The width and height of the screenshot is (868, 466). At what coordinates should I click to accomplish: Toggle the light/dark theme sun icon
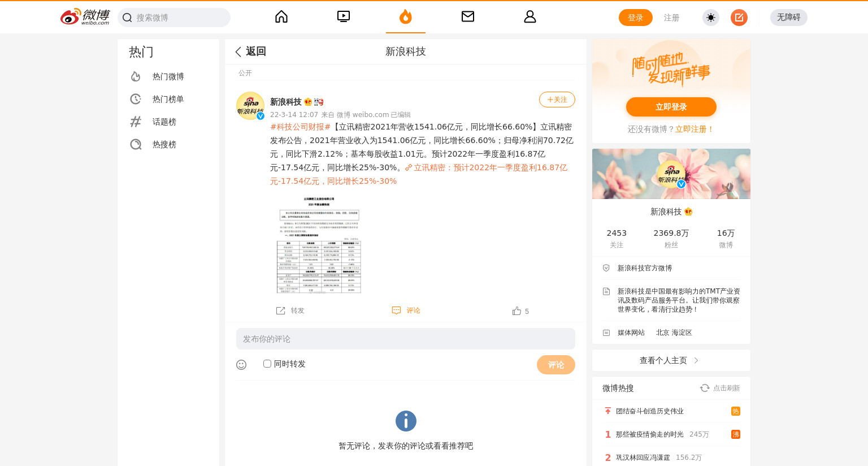(711, 18)
